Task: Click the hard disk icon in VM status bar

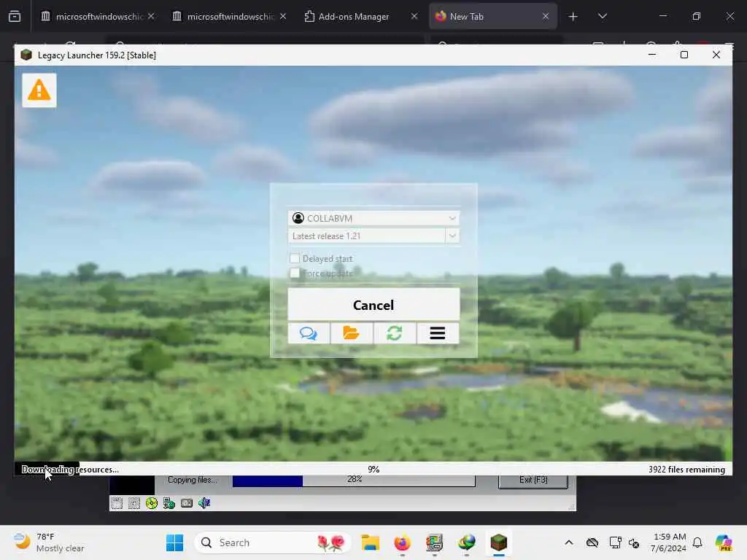Action: coord(187,503)
